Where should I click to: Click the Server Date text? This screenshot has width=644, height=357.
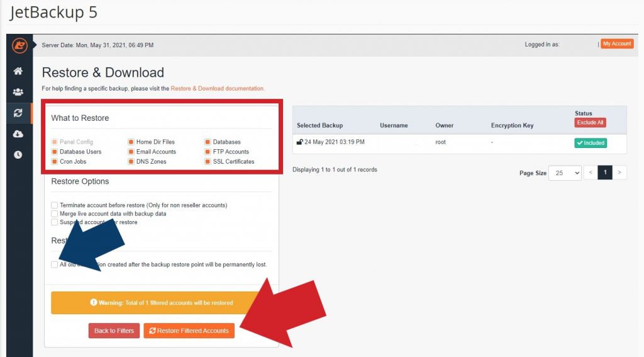97,45
